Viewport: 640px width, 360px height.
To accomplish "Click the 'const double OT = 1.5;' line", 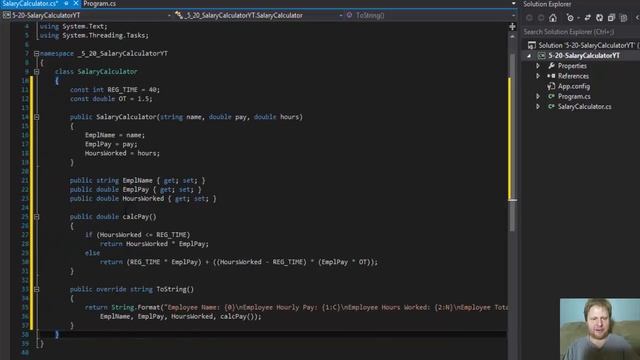I will (111, 99).
